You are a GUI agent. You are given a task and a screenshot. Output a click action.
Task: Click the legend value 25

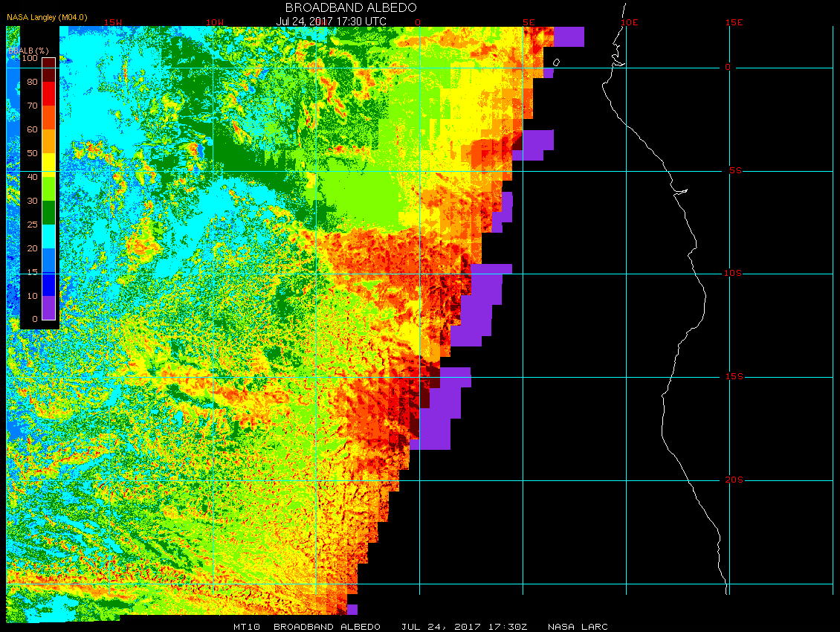tap(32, 225)
